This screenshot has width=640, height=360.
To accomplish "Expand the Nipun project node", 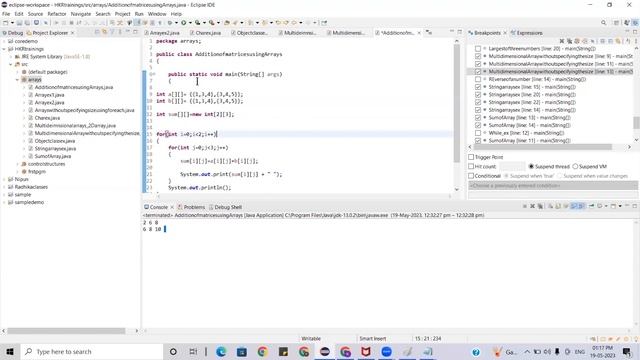I will coord(4,179).
